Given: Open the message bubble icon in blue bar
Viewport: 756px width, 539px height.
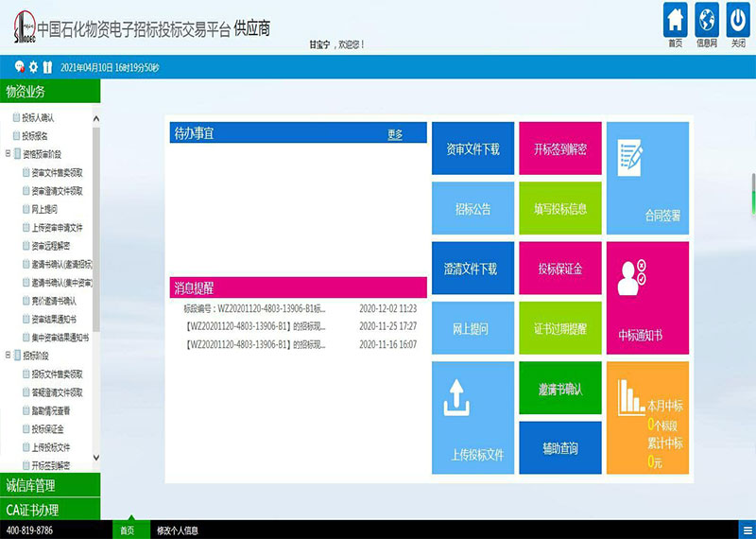Looking at the screenshot, I should tap(19, 66).
